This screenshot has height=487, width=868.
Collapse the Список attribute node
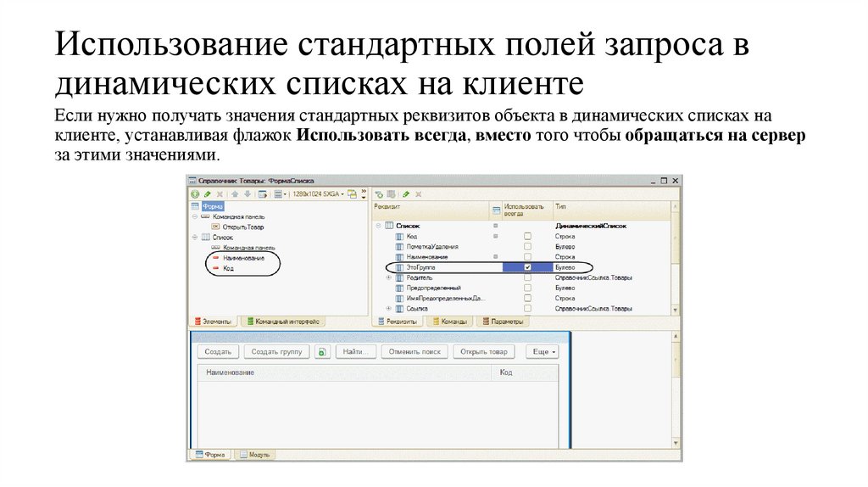coord(379,226)
